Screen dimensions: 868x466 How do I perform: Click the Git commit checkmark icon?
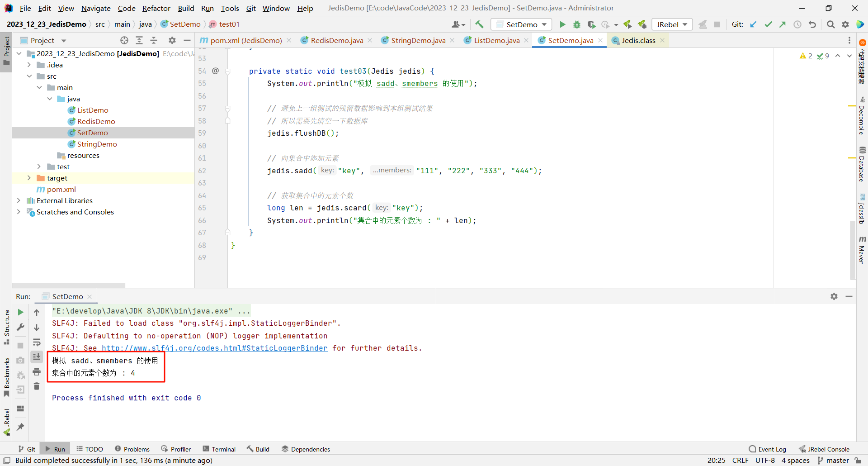coord(768,24)
